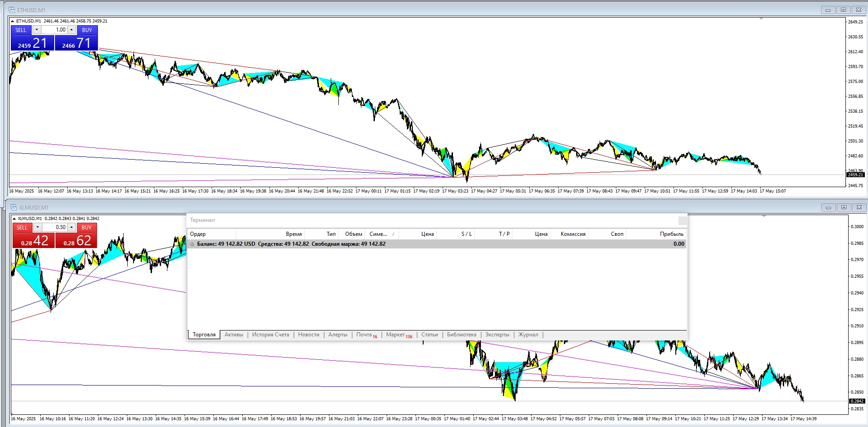Click the Терминал panel title
868x427 pixels.
(202, 220)
